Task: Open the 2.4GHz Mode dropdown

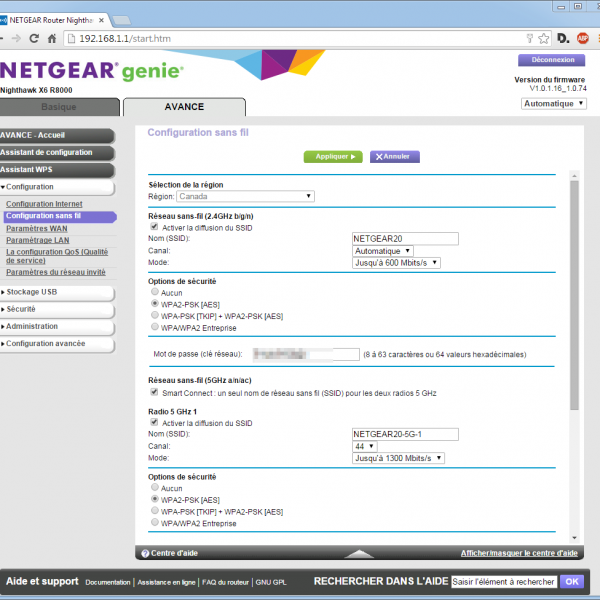Action: (x=397, y=262)
